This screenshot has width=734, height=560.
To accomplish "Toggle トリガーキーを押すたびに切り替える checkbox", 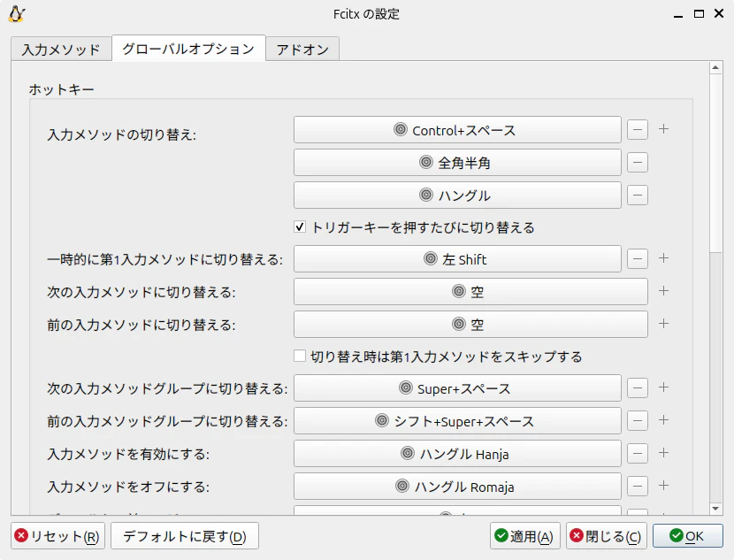I will point(300,227).
